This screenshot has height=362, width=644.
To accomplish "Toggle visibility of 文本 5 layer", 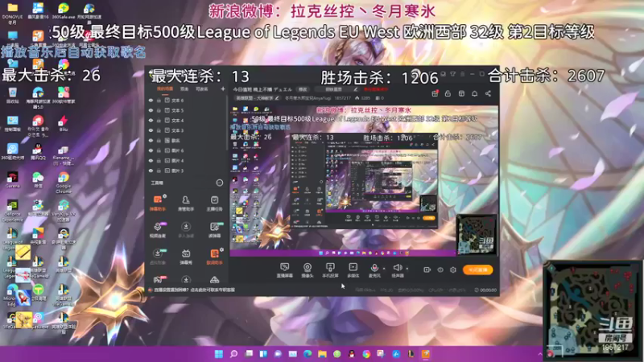I will [151, 110].
